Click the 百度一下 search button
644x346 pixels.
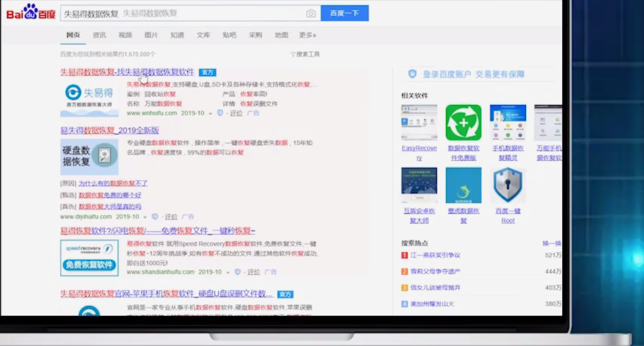tap(345, 13)
